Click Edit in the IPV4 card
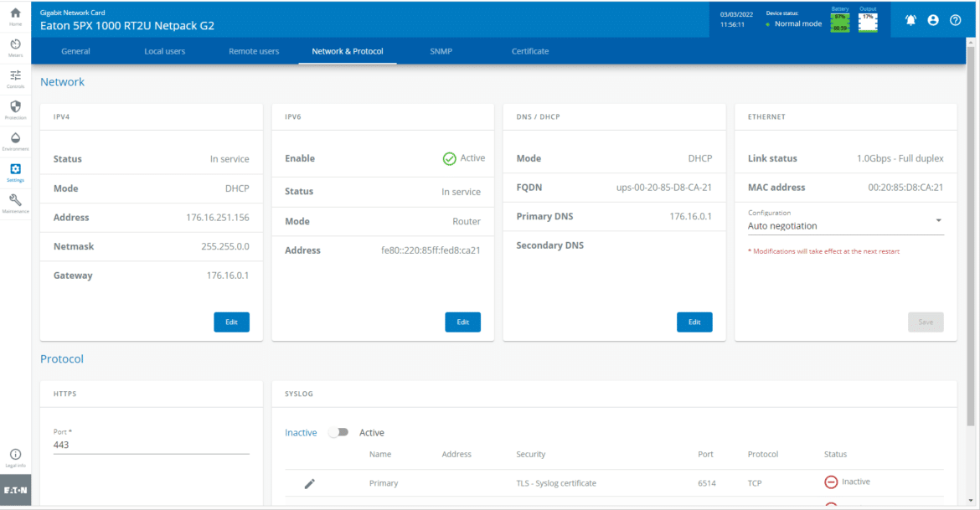 tap(231, 322)
